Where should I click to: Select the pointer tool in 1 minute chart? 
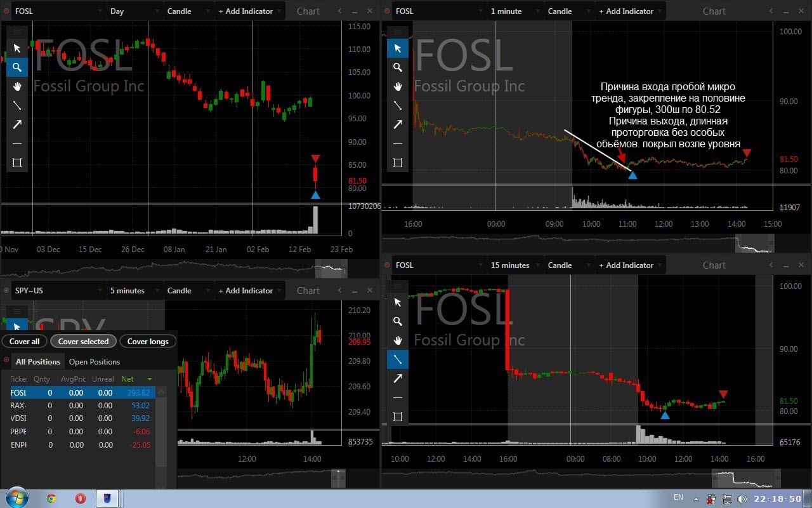[x=398, y=48]
